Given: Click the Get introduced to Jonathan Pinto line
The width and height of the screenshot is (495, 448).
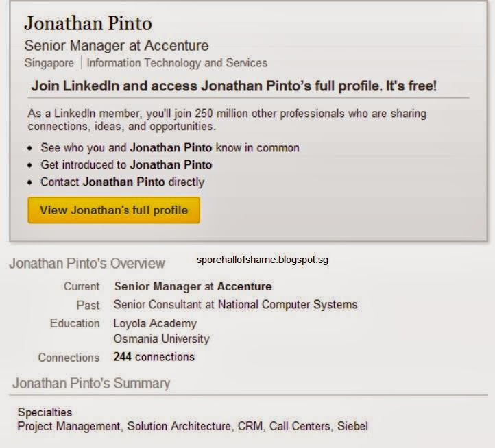Looking at the screenshot, I should (126, 164).
